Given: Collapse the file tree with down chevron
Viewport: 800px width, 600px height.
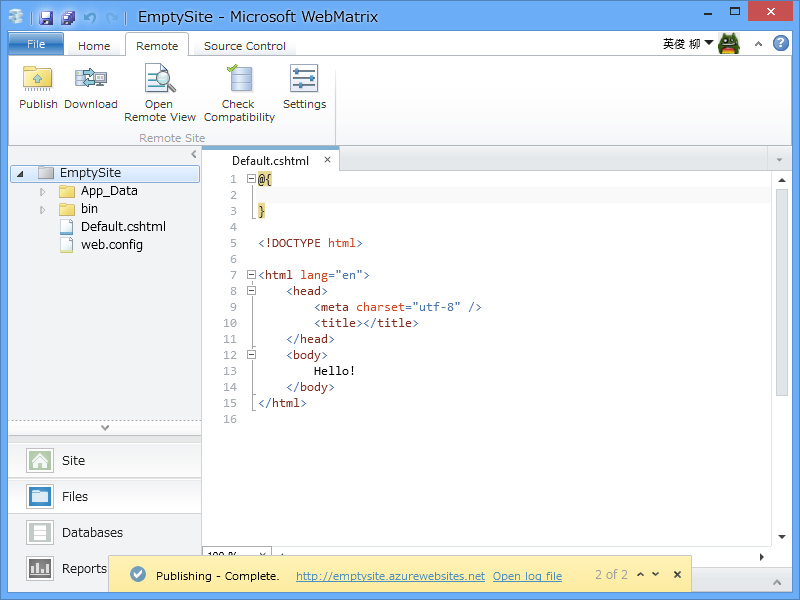Looking at the screenshot, I should coord(105,428).
